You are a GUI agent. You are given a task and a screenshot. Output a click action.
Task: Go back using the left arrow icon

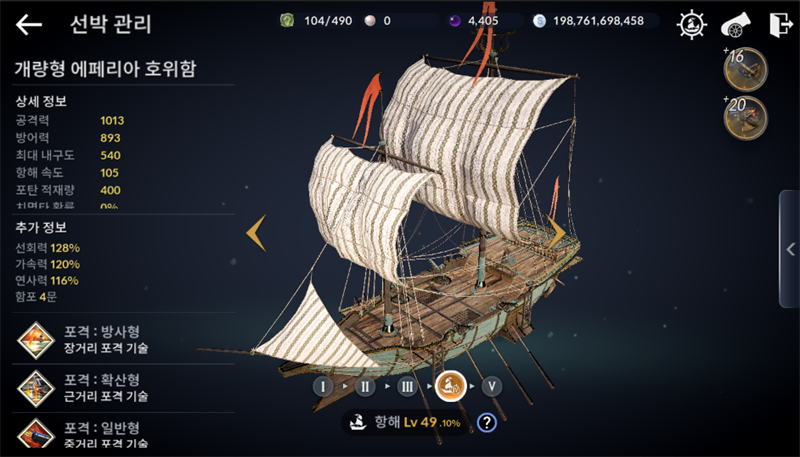pyautogui.click(x=29, y=24)
